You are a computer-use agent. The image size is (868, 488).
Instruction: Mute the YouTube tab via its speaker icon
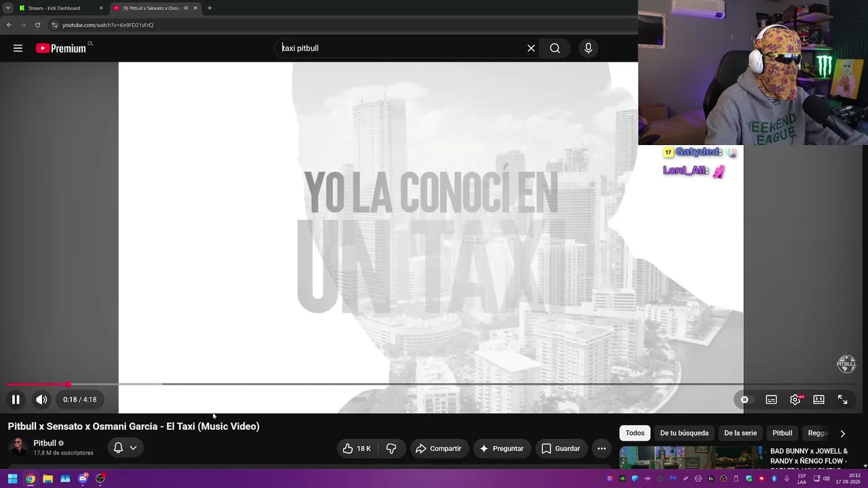185,8
